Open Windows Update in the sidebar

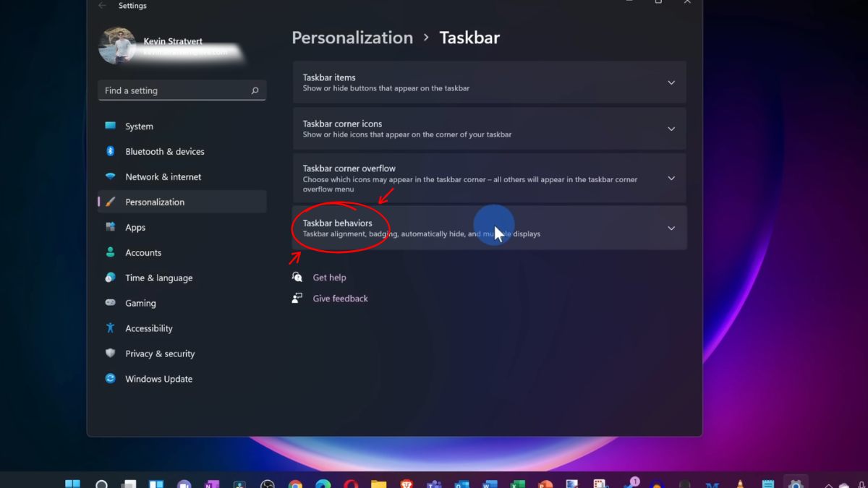(182, 379)
